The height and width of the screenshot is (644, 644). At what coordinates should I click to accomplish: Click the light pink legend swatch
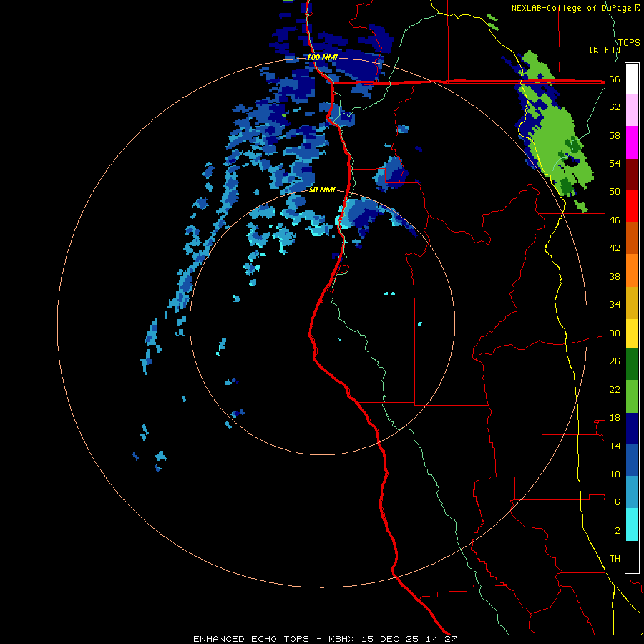click(632, 110)
